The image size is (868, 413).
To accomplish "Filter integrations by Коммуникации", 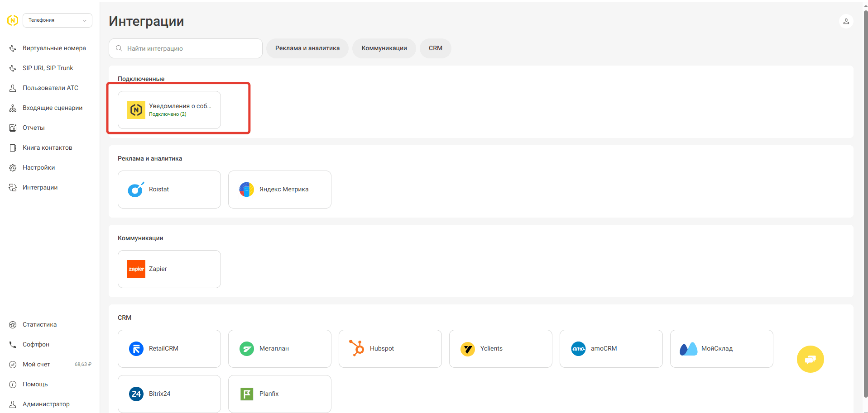I will point(384,48).
